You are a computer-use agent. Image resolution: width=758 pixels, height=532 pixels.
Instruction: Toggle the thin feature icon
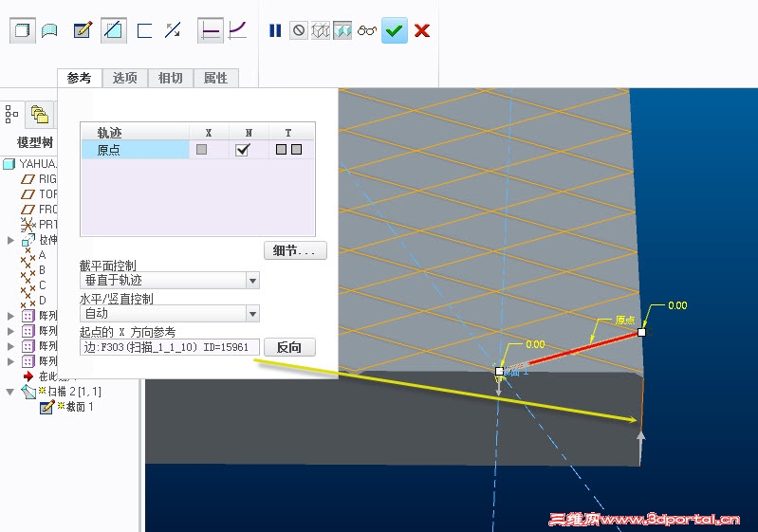[x=144, y=31]
